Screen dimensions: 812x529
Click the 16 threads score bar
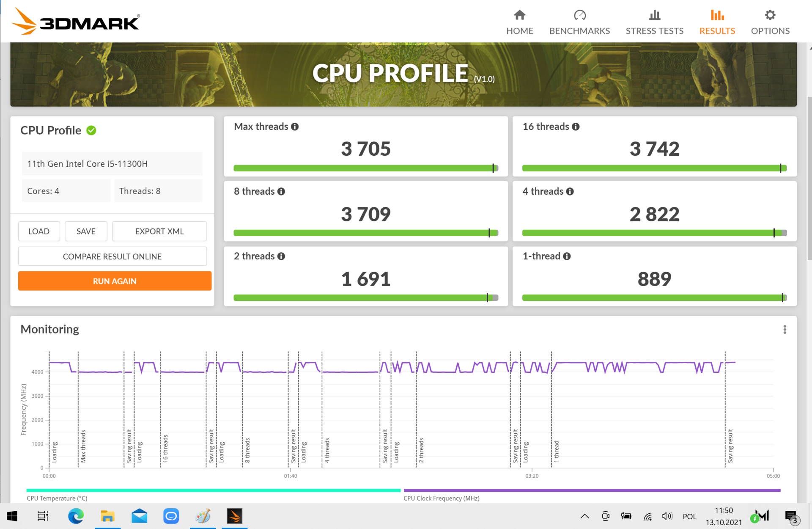654,168
